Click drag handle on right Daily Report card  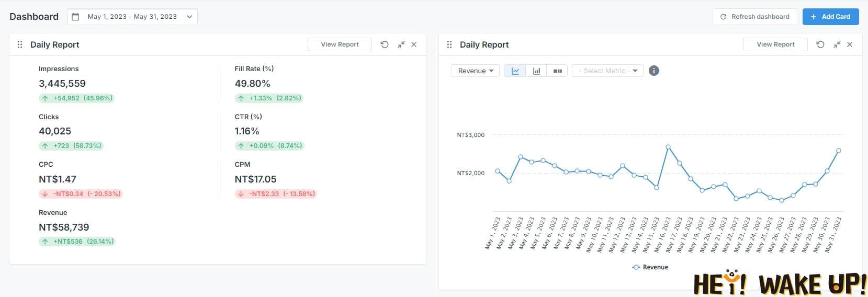click(x=449, y=44)
